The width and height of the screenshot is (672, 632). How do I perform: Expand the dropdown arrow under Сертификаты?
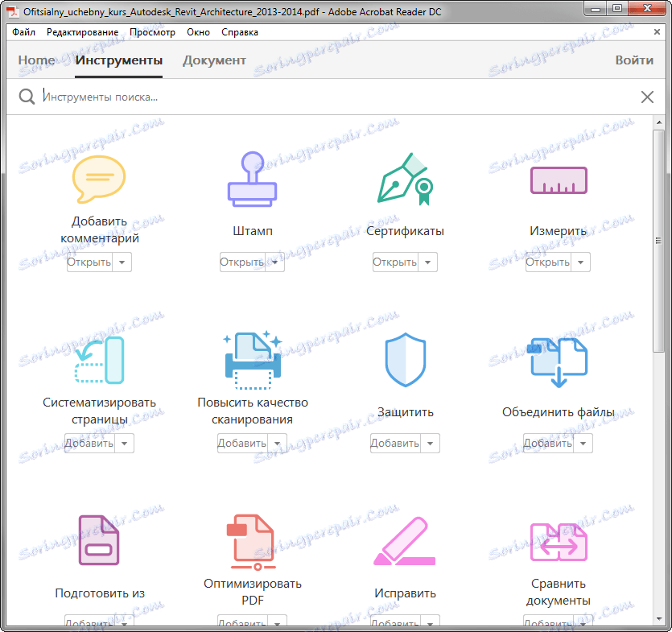tap(427, 262)
